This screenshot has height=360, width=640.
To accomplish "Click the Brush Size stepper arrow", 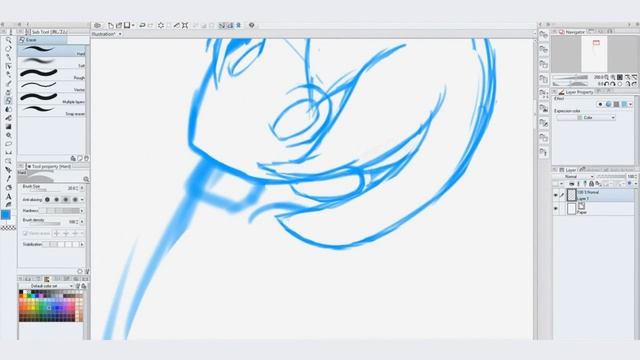I will [82, 188].
